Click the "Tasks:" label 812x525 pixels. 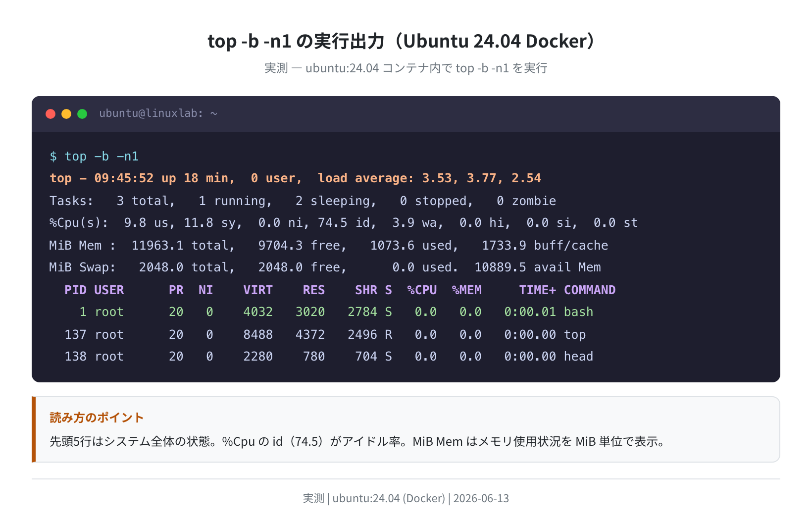(x=71, y=201)
